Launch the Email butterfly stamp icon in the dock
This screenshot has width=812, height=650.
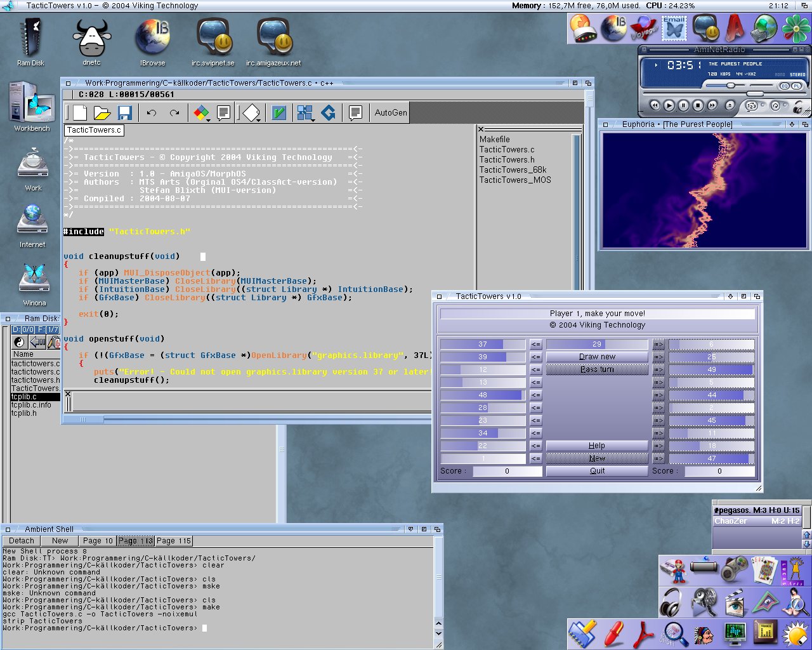coord(674,29)
